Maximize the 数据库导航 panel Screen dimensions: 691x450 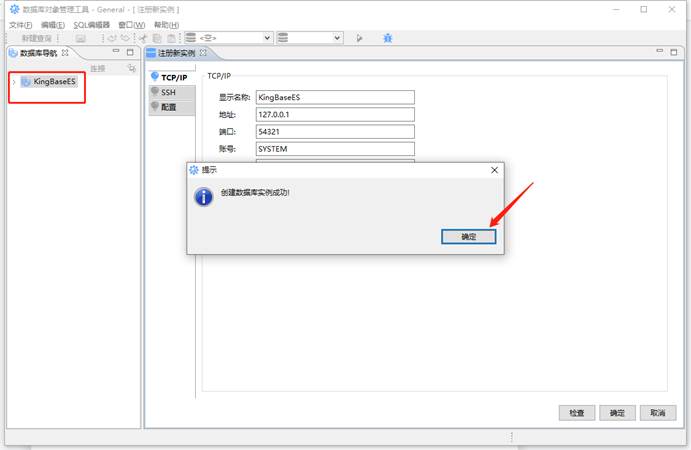tap(130, 52)
